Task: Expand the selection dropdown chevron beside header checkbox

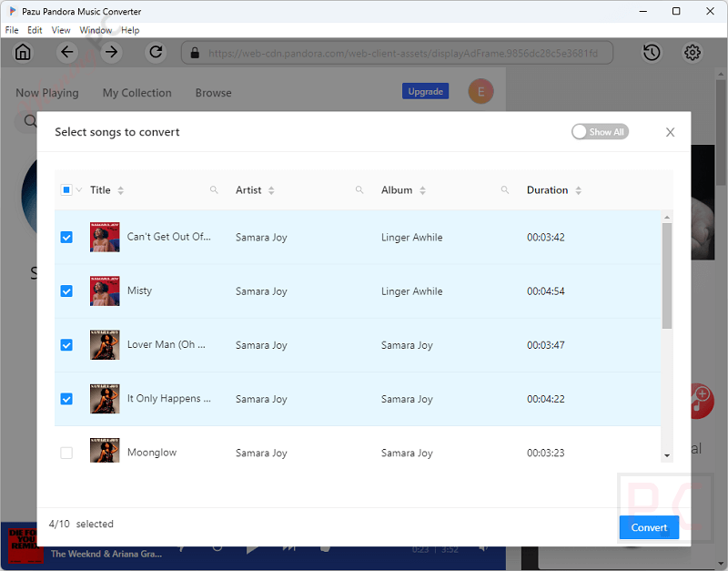Action: coord(79,190)
